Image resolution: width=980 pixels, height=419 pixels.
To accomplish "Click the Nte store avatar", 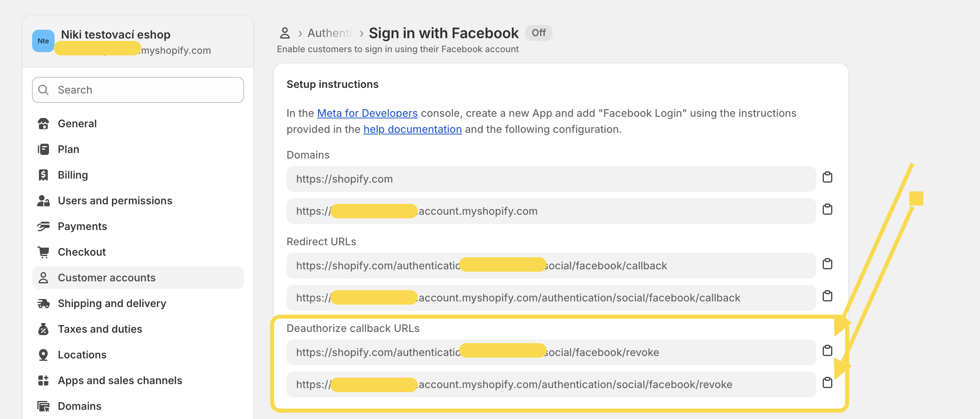I will 43,41.
